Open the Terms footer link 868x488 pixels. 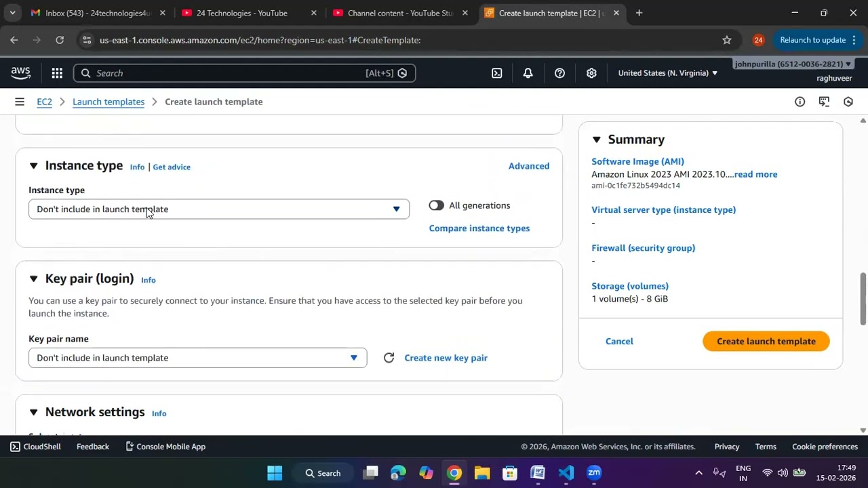coord(766,447)
